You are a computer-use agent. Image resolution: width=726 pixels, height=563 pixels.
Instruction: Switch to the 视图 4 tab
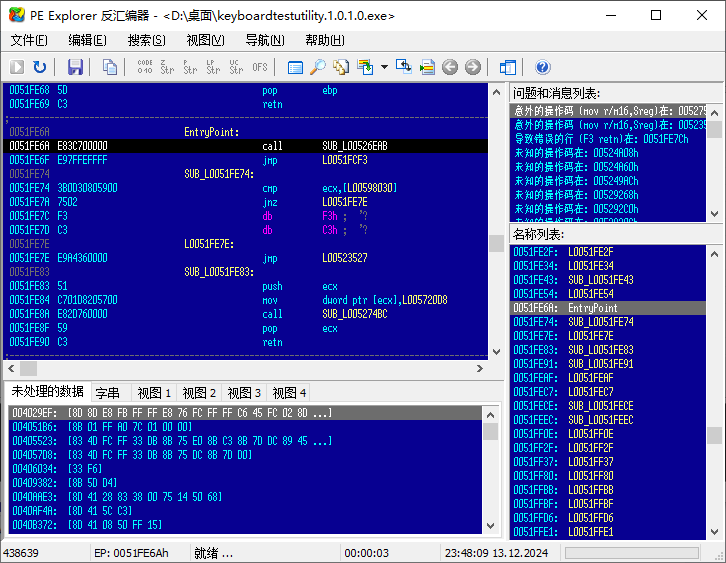pyautogui.click(x=290, y=393)
